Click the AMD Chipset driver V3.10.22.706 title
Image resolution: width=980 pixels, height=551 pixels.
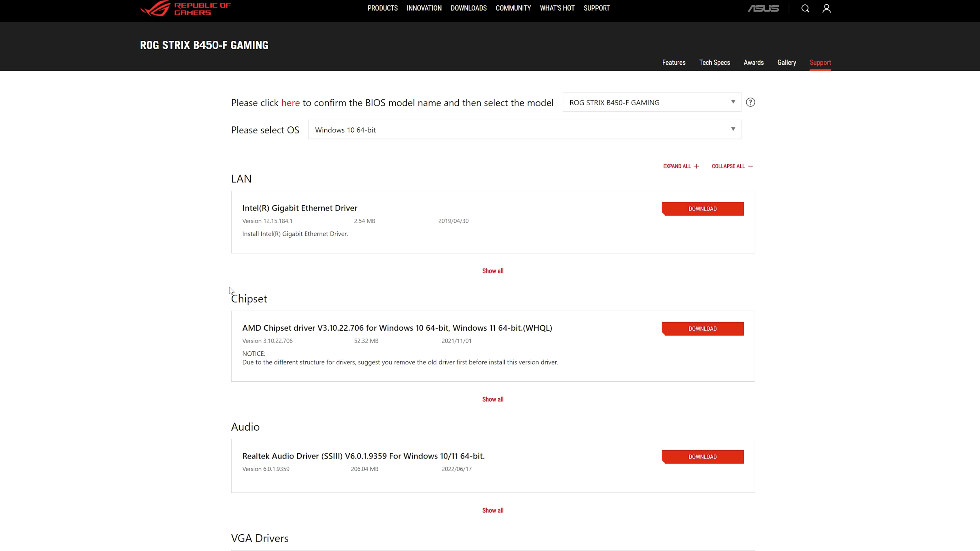point(397,328)
